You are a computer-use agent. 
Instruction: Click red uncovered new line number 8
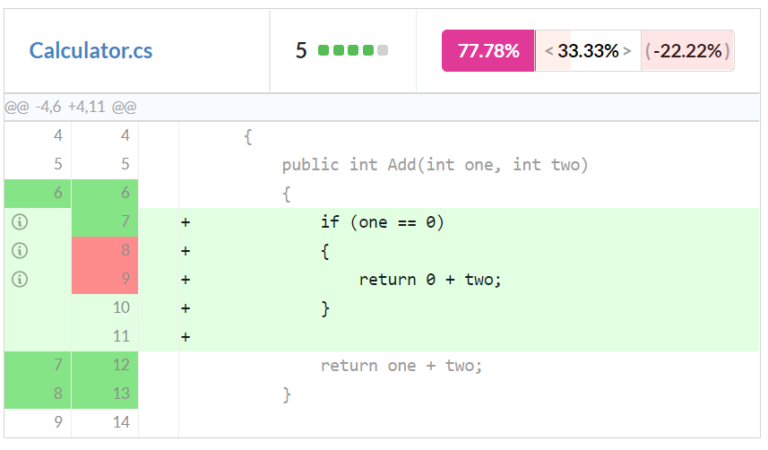click(x=124, y=251)
